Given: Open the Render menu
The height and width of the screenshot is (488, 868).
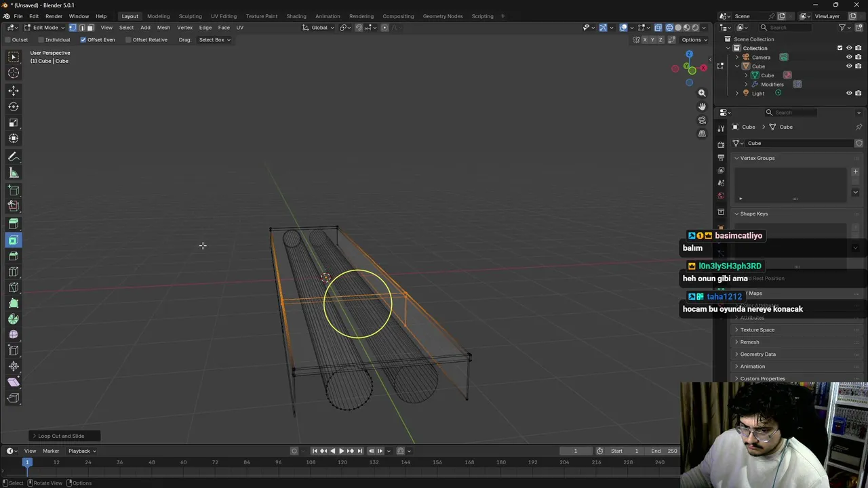Looking at the screenshot, I should 54,16.
